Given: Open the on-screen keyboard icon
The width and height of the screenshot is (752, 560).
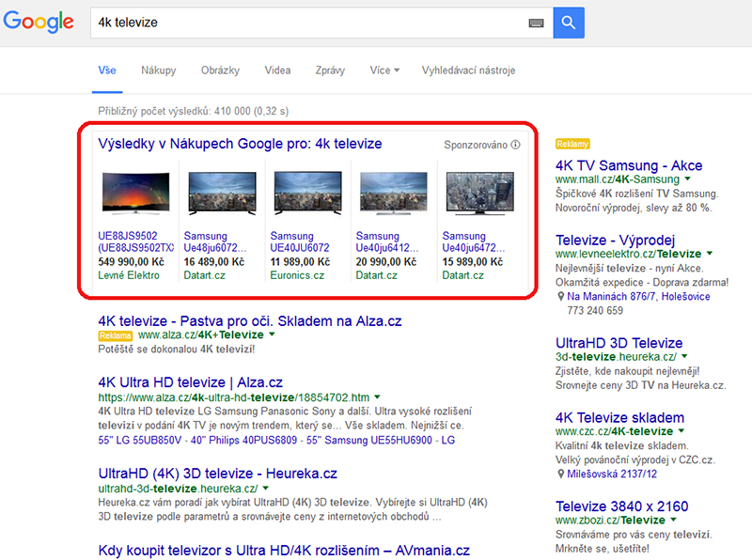Looking at the screenshot, I should click(536, 23).
